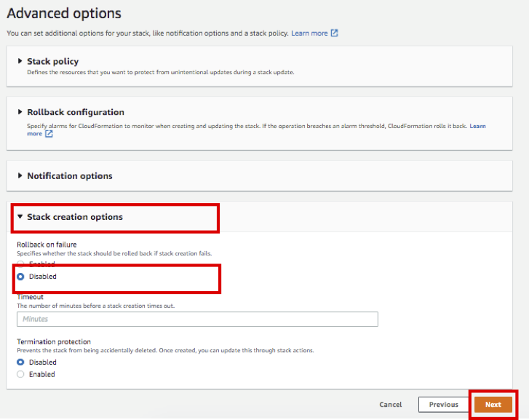Click the Stack policy section title
529x420 pixels.
(x=52, y=61)
